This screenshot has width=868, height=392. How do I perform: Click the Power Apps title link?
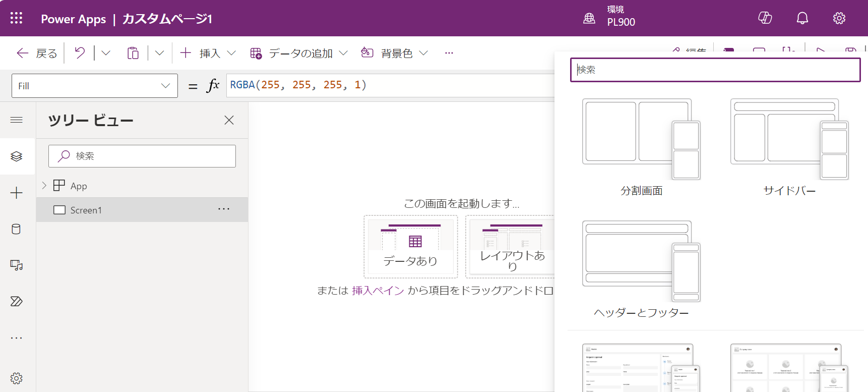click(74, 19)
